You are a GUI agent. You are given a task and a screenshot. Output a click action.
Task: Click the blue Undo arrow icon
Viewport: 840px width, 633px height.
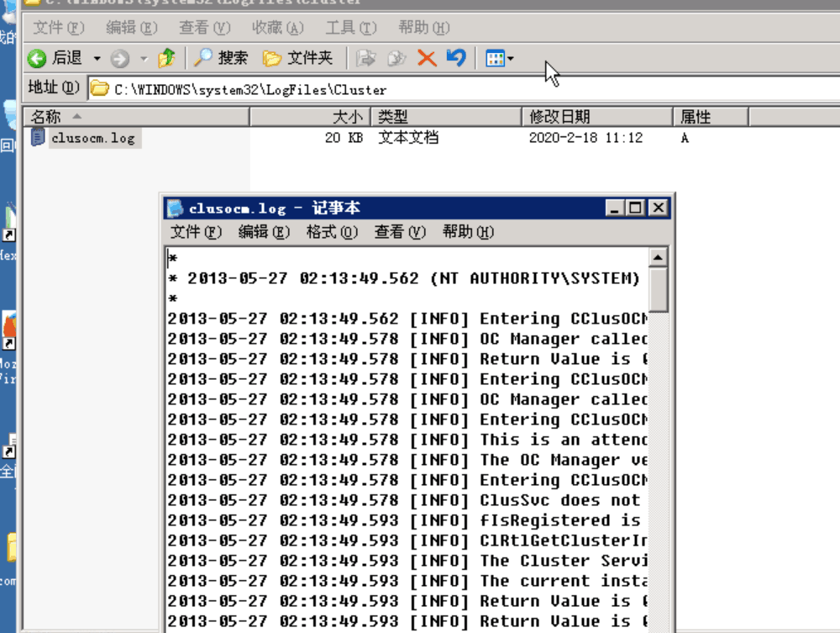click(456, 57)
